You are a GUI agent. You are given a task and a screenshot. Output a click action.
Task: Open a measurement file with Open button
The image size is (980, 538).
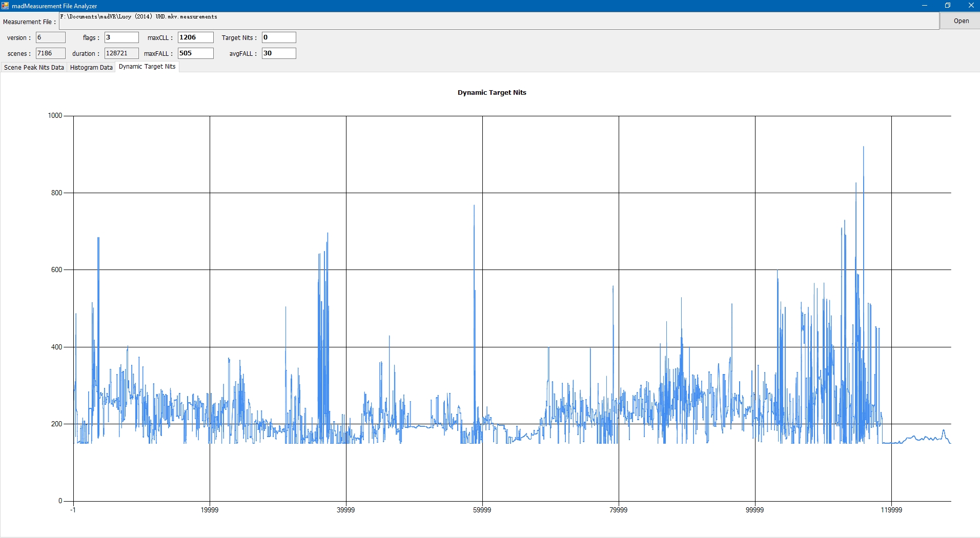961,21
